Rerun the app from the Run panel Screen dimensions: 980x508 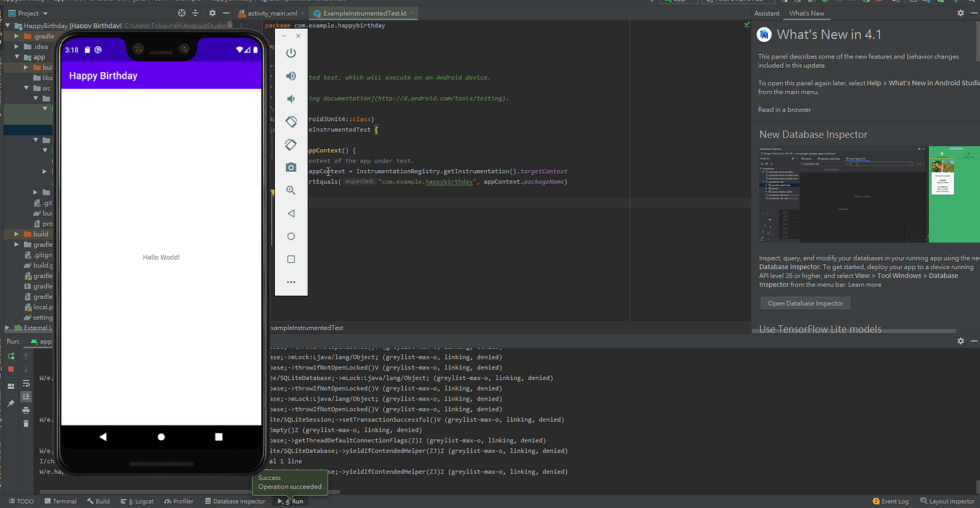coord(10,356)
